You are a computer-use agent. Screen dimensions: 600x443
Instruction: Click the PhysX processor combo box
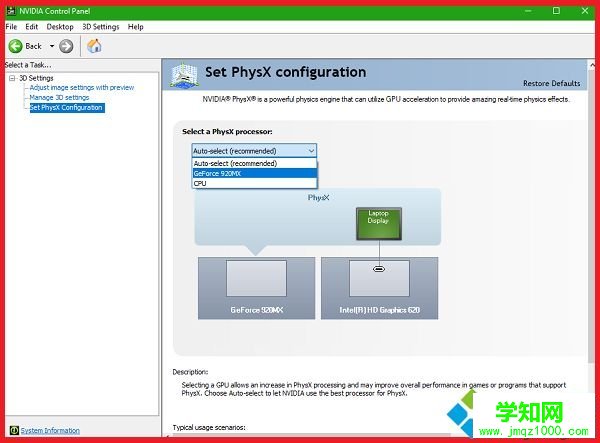254,151
